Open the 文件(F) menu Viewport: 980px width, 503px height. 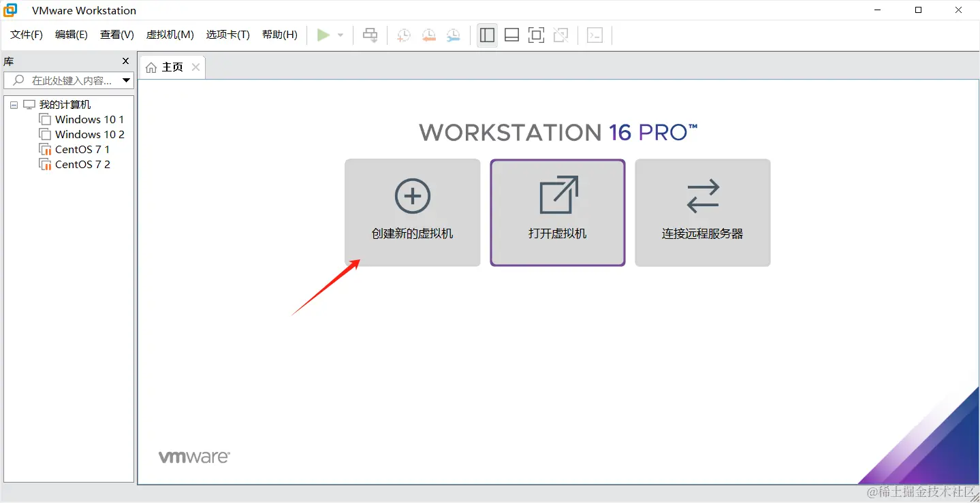pos(27,35)
